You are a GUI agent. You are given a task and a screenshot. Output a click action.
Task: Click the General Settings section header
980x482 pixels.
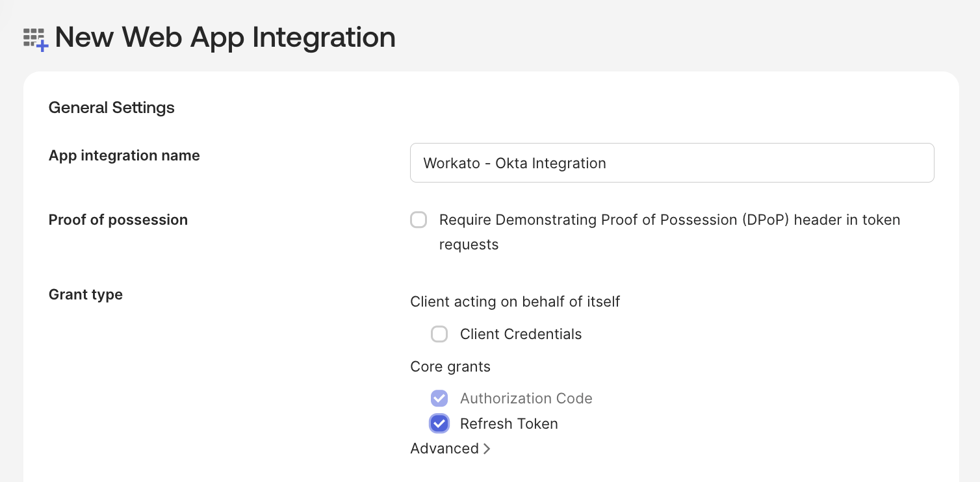pos(111,107)
